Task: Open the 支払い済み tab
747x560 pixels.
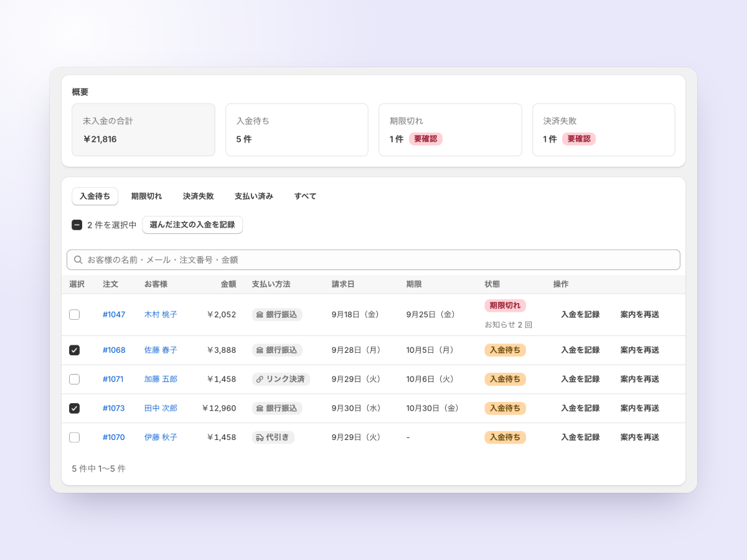Action: (254, 197)
